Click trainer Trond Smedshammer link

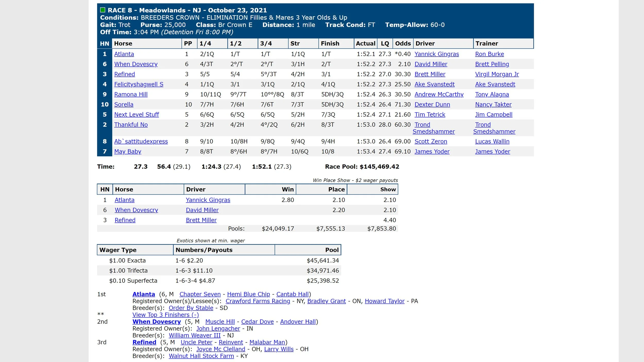tap(494, 128)
